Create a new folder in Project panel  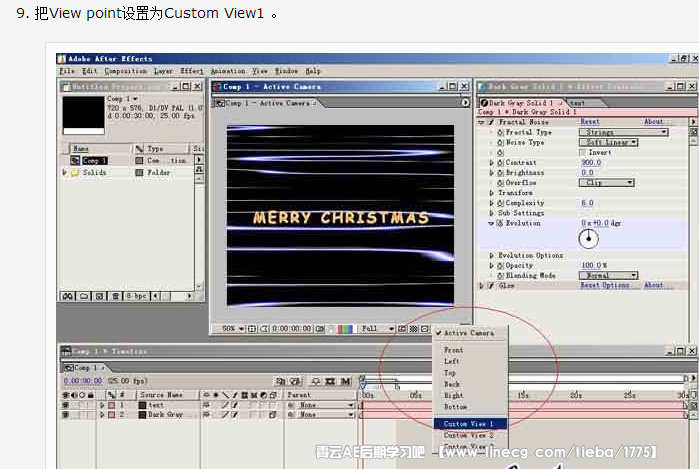84,296
